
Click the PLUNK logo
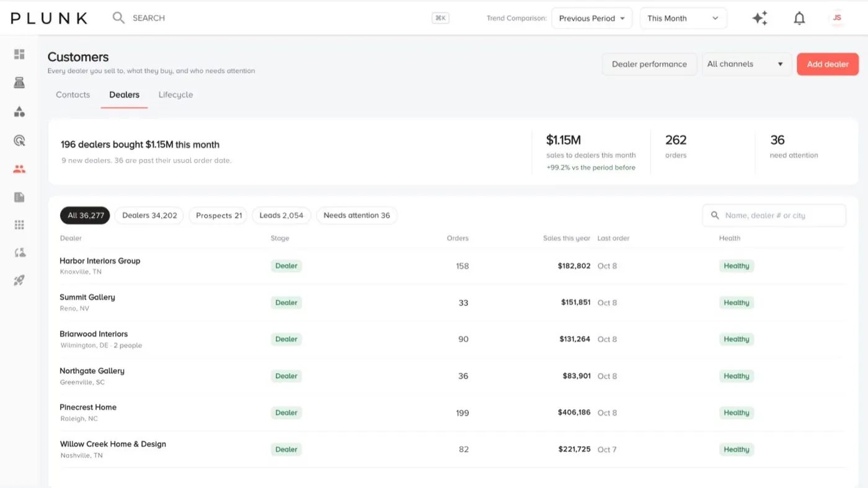(x=49, y=18)
